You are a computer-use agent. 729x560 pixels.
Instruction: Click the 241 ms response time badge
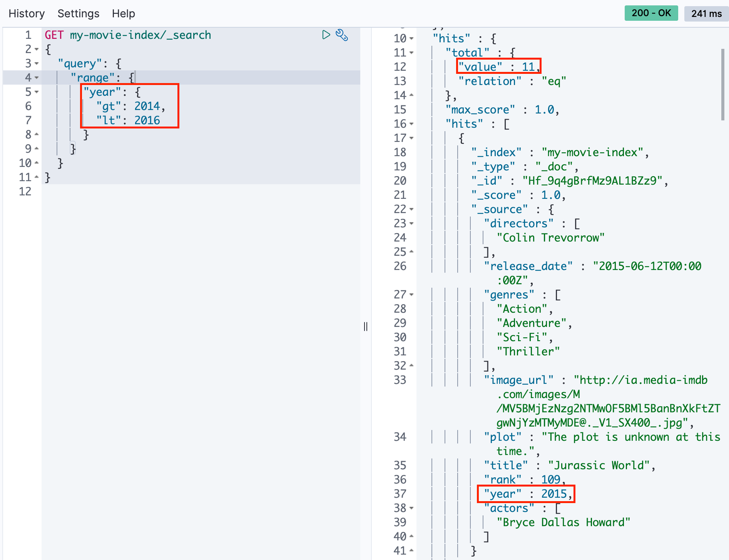pyautogui.click(x=706, y=13)
